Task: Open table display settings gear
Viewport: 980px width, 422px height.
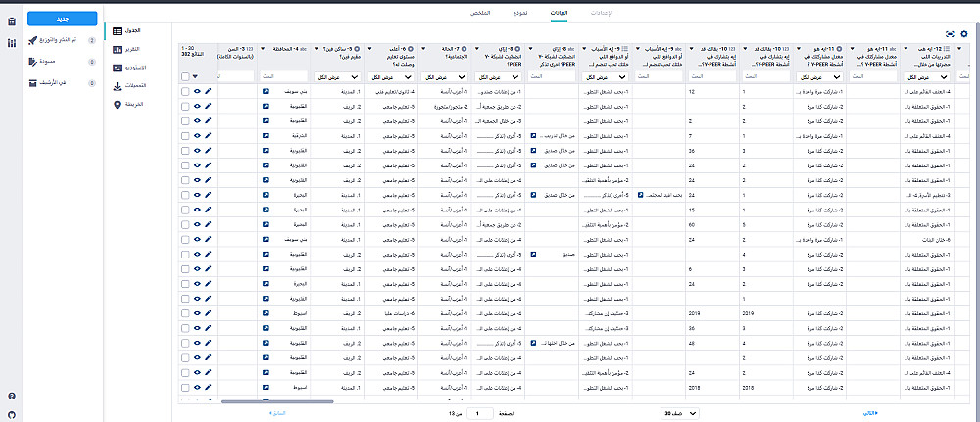Action: 963,34
